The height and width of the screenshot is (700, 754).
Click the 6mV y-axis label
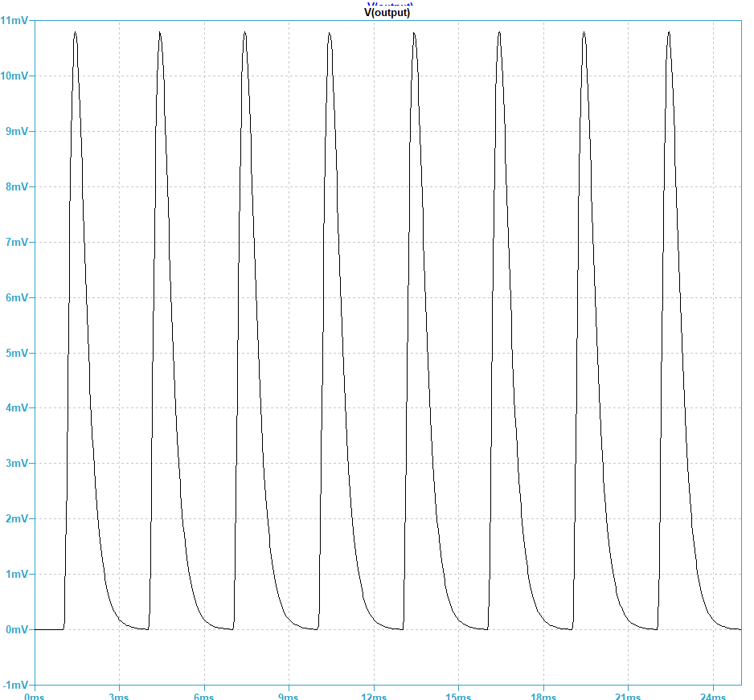point(17,297)
